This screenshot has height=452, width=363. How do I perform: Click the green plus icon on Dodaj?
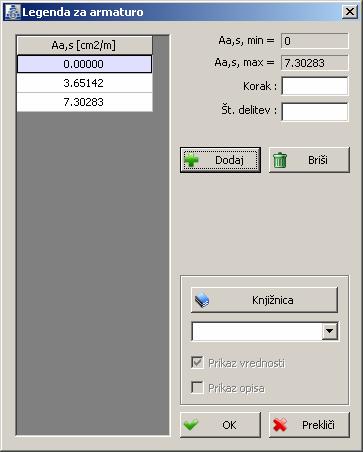click(x=191, y=160)
